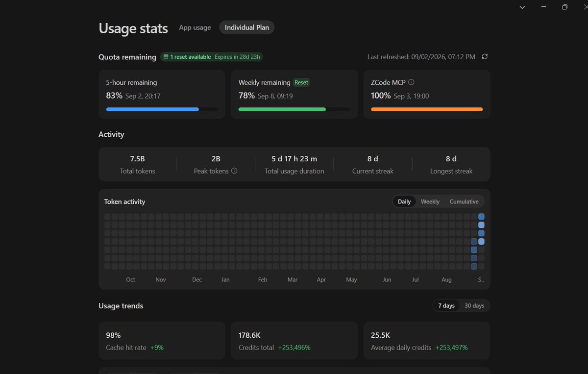Click the refresh icon next to Last refreshed
Screen dimensions: 588x374
coord(485,57)
